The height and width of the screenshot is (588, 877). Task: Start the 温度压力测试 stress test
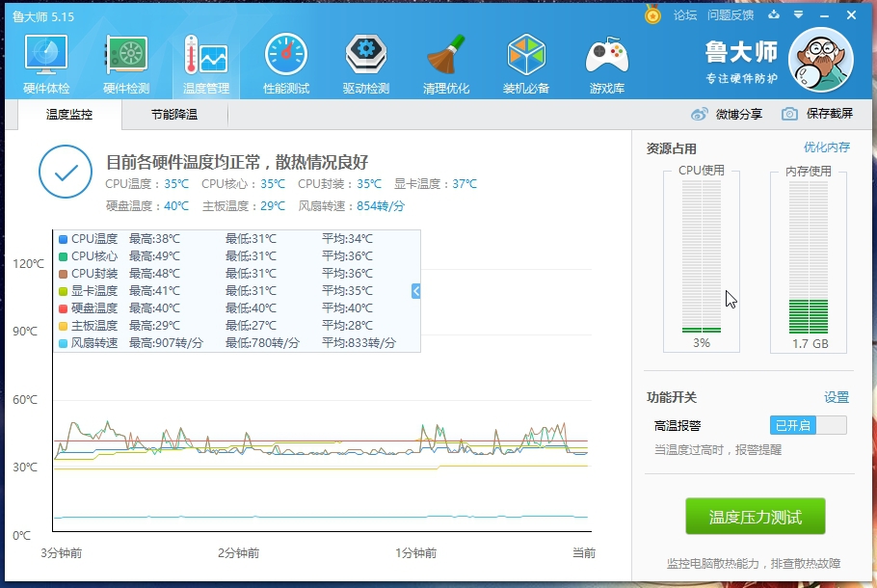[756, 517]
